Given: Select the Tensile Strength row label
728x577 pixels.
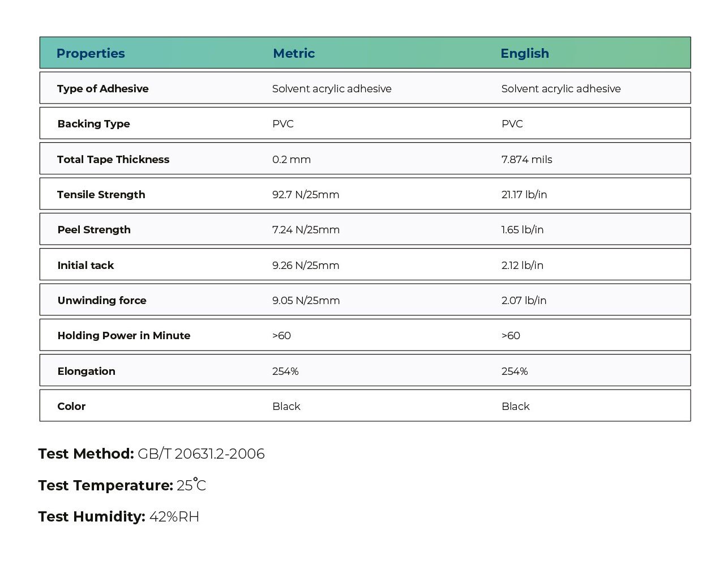Looking at the screenshot, I should pos(101,194).
